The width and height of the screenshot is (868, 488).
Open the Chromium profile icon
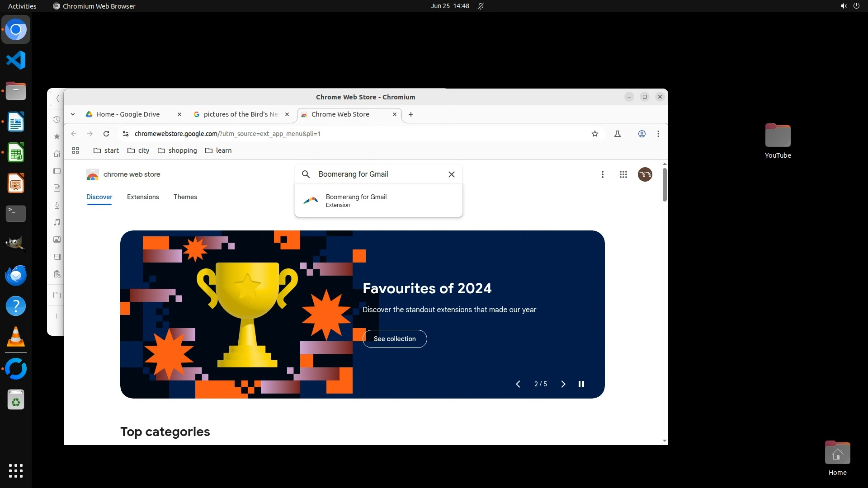click(642, 134)
